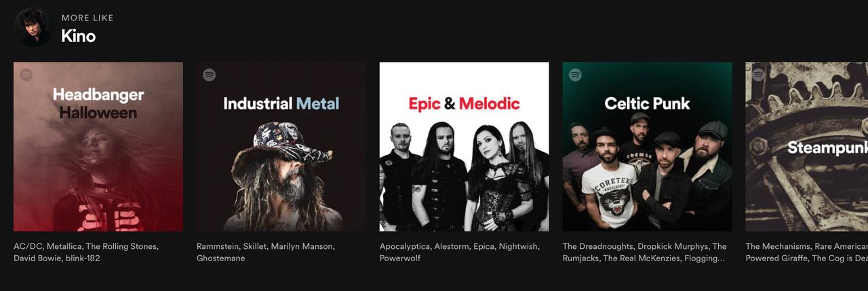The height and width of the screenshot is (291, 868).
Task: Click the Epic & Melodic title text
Action: tap(465, 104)
